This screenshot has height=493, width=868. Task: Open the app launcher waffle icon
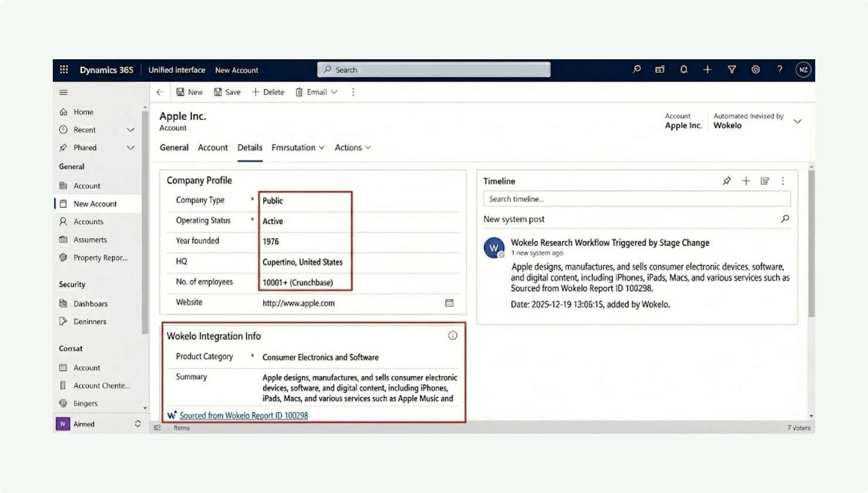(x=64, y=69)
